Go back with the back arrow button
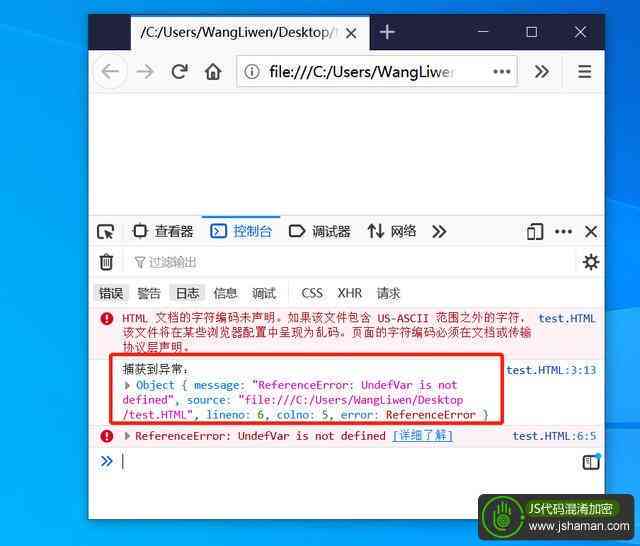The width and height of the screenshot is (640, 546). tap(110, 72)
